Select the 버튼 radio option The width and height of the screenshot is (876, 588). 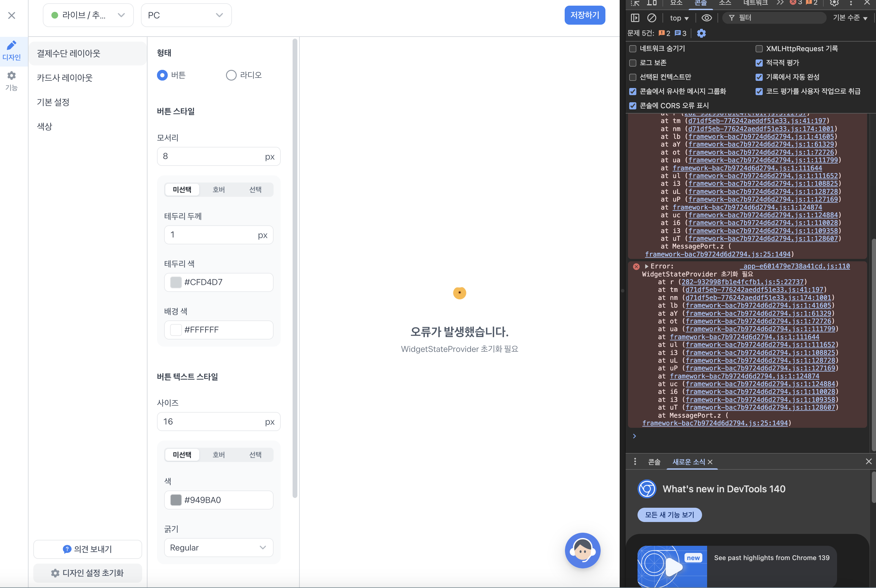click(x=162, y=76)
